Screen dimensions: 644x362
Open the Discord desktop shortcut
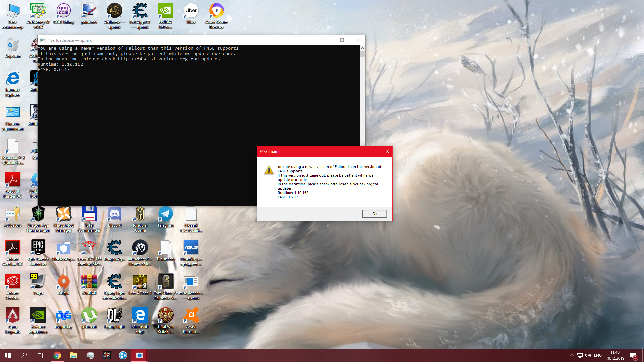(x=115, y=215)
